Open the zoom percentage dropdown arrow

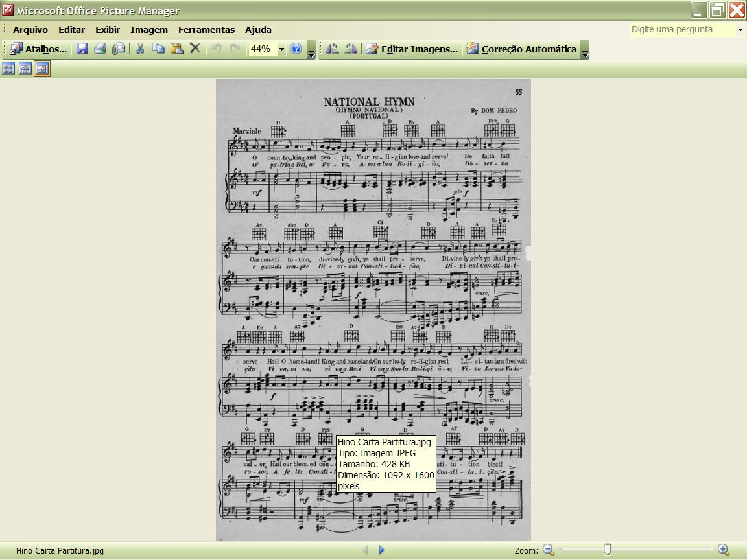point(281,49)
